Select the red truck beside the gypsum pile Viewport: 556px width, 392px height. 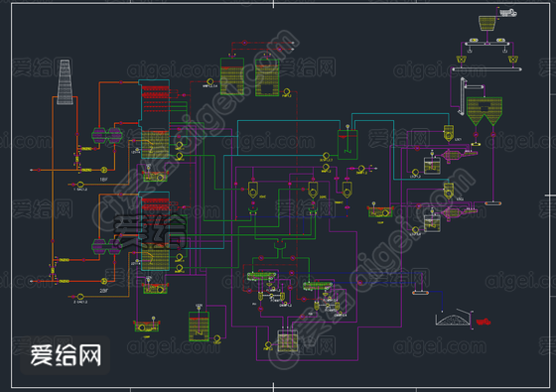(484, 322)
